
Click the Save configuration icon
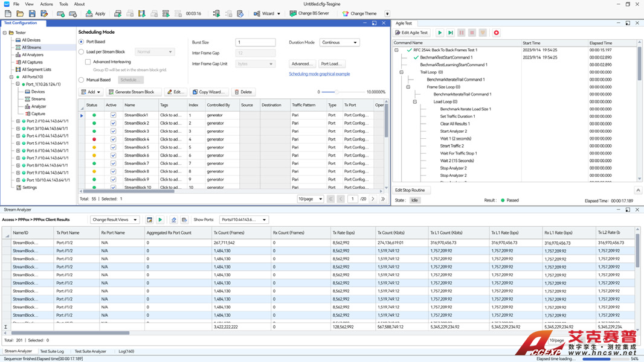click(32, 13)
